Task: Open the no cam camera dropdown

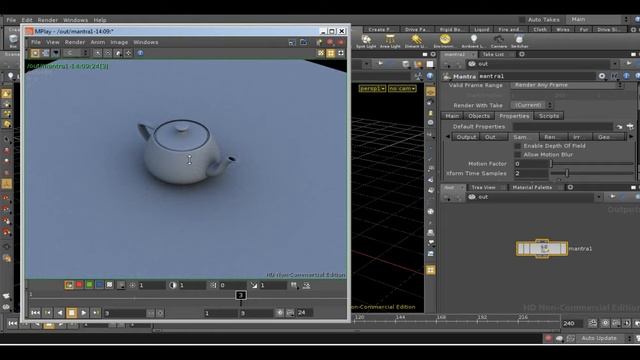Action: tap(402, 89)
